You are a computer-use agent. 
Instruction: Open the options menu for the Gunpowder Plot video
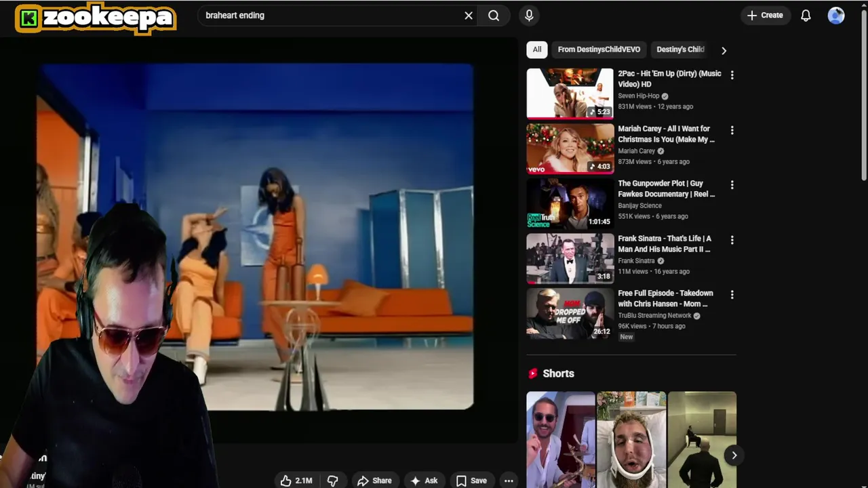[x=732, y=184]
